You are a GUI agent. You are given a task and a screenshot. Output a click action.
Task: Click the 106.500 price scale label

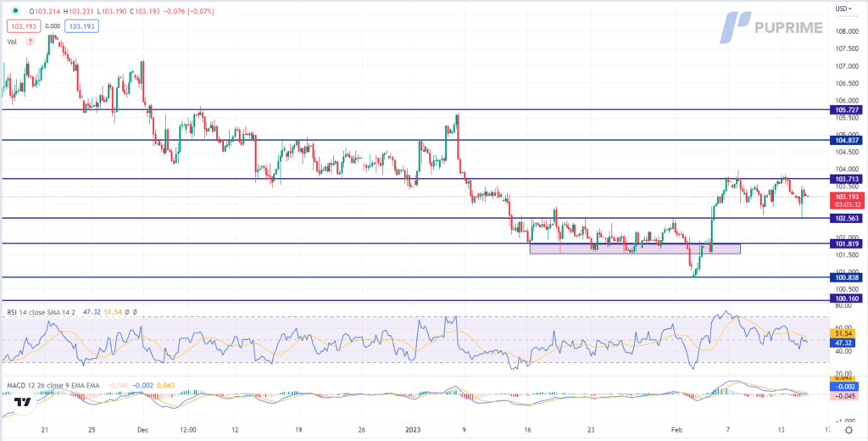pyautogui.click(x=845, y=83)
